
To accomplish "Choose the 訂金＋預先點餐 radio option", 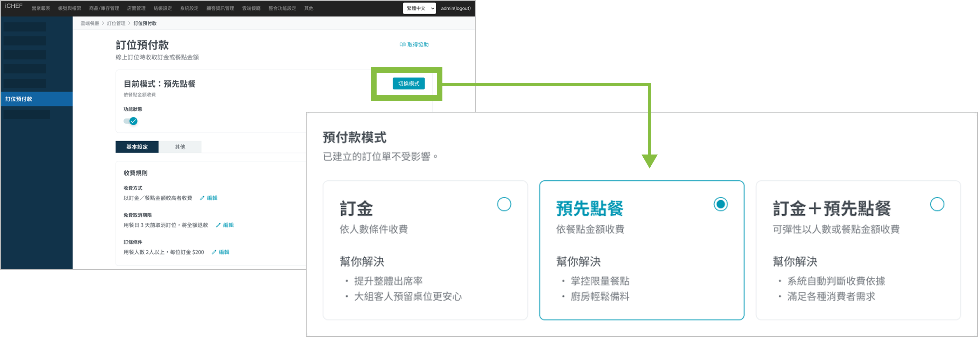I will [937, 205].
